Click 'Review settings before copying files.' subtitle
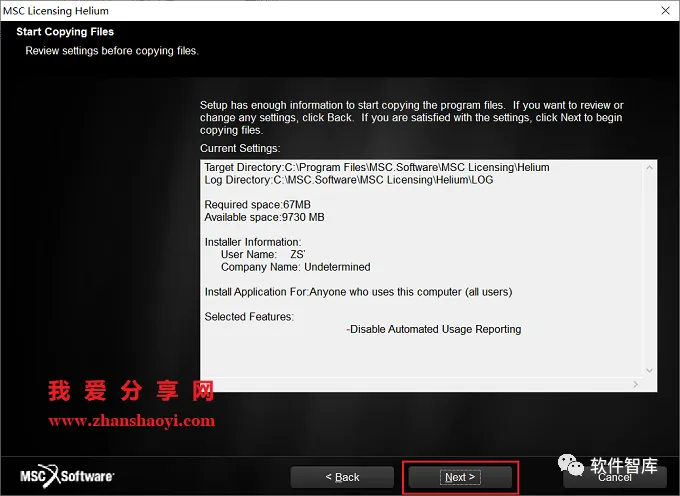Screen dimensions: 680x496 click(x=112, y=51)
